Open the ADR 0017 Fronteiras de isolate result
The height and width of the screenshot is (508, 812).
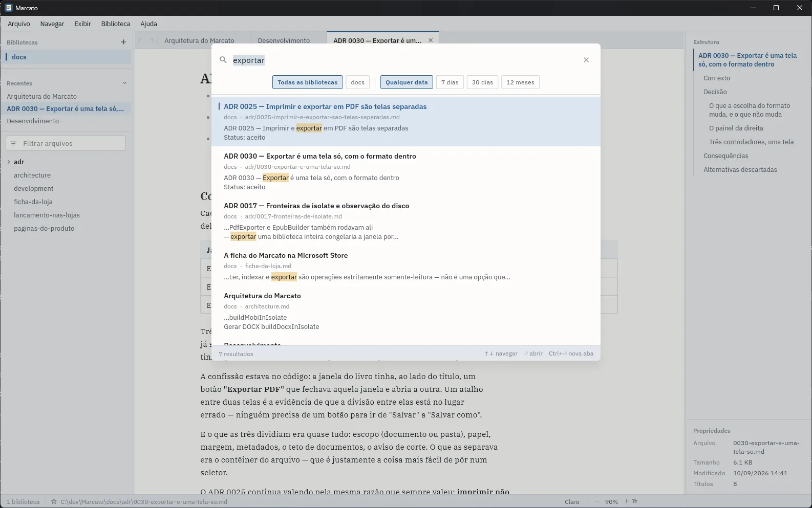(x=405, y=221)
